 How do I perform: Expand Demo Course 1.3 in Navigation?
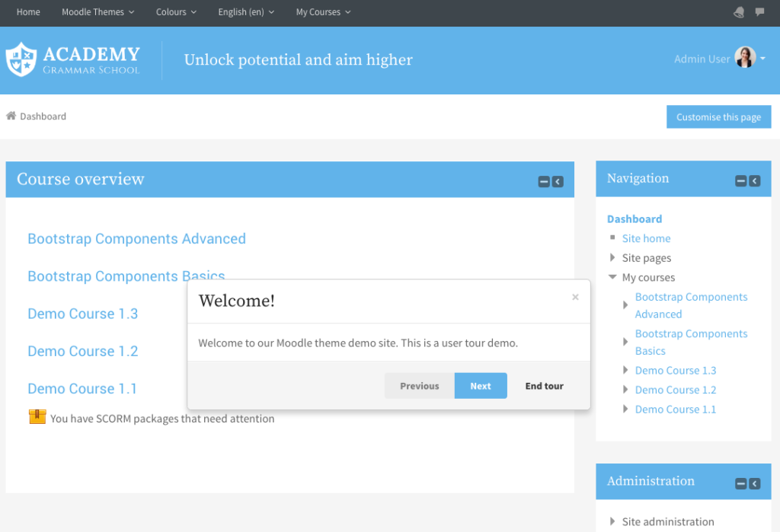625,370
